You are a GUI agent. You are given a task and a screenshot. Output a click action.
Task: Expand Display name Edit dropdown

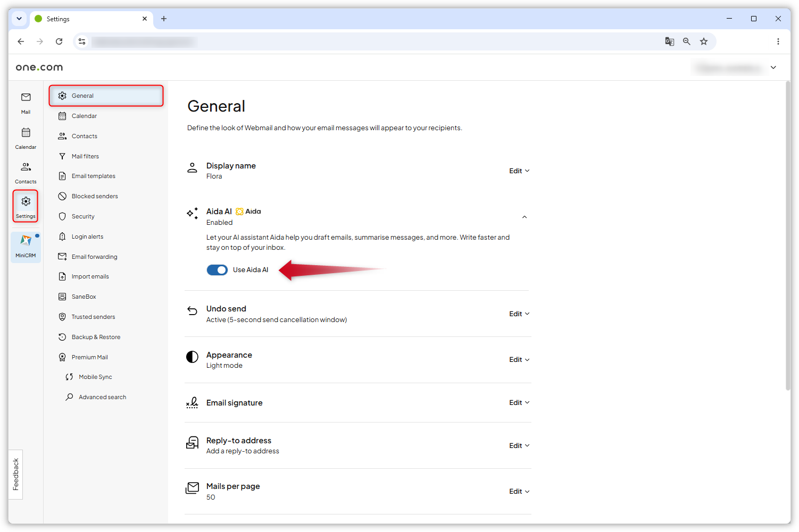point(519,171)
